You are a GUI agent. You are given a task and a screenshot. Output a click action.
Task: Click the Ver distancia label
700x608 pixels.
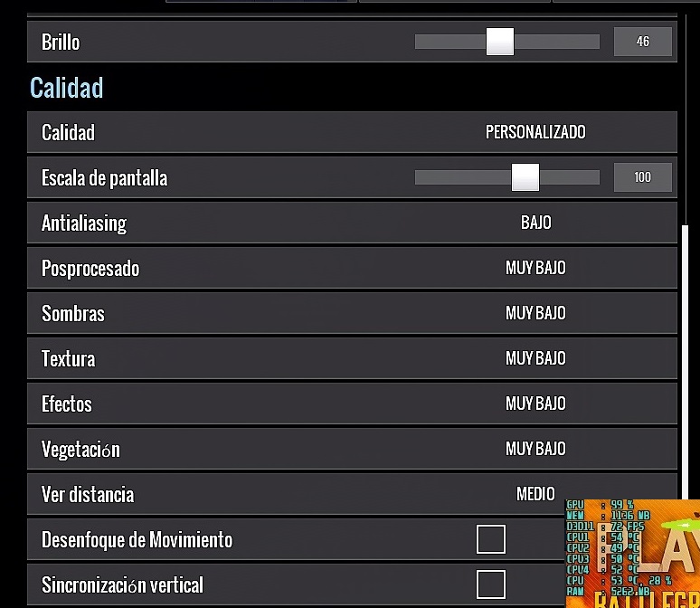tap(88, 495)
